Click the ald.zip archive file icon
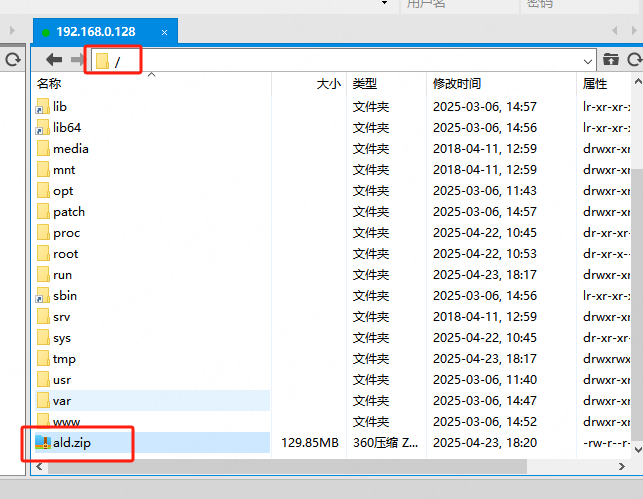Viewport: 643px width, 499px height. pyautogui.click(x=43, y=442)
